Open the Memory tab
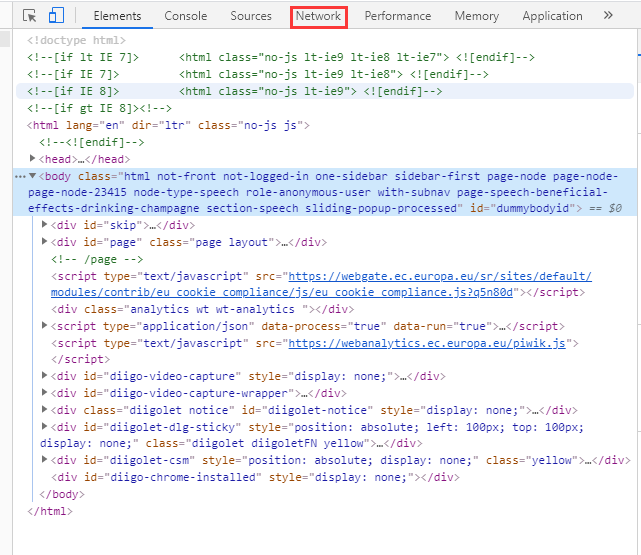Screen dimensions: 641x555 coord(477,16)
